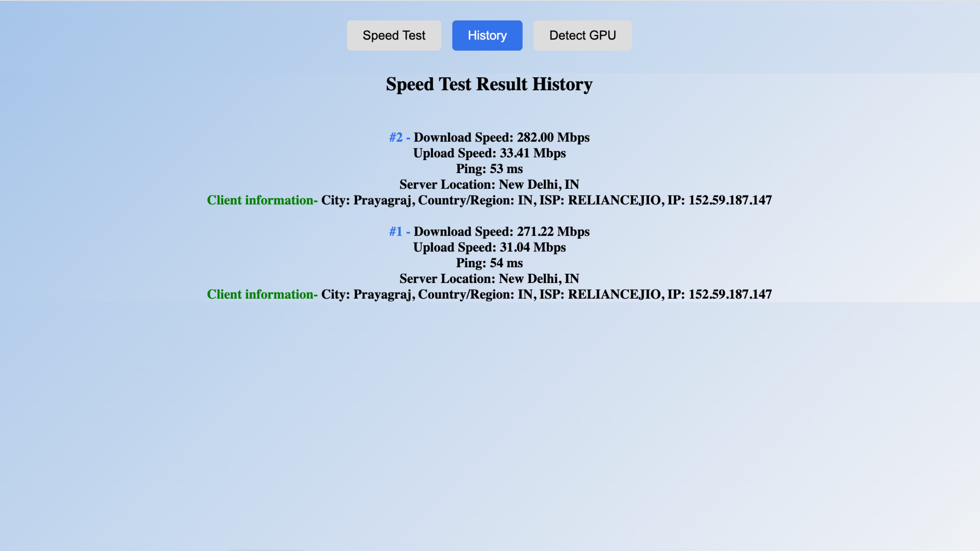980x551 pixels.
Task: Click green Client information label in result #2
Action: tap(262, 201)
